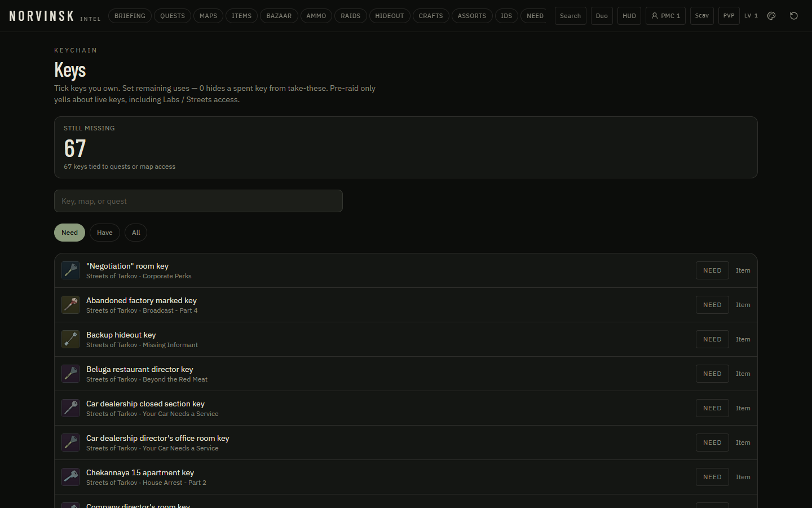The image size is (812, 508).
Task: Click the LV 1 level indicator
Action: click(751, 16)
